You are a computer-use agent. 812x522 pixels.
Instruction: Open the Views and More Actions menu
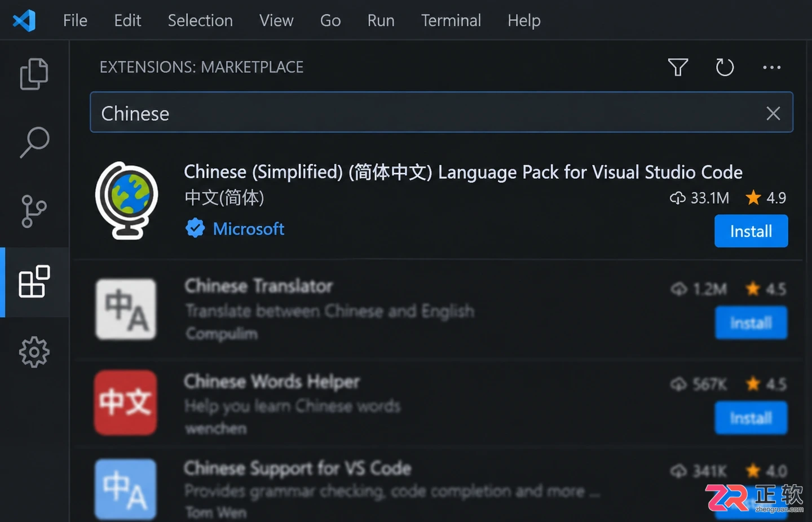tap(771, 67)
